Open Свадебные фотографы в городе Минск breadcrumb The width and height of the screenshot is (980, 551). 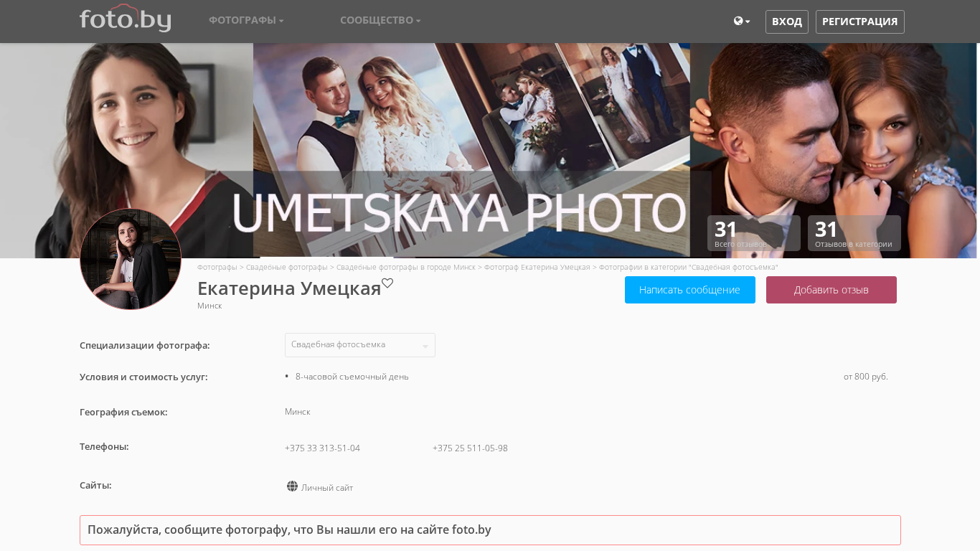[406, 267]
